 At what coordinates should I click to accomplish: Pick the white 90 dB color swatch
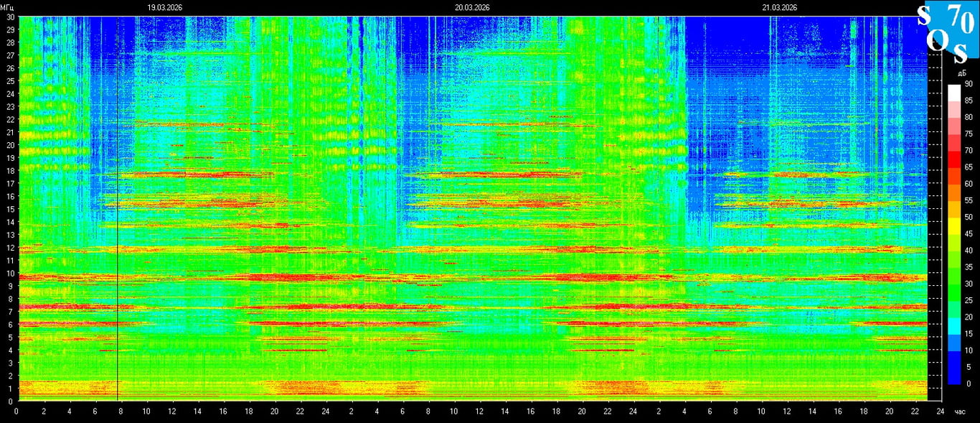pyautogui.click(x=953, y=92)
